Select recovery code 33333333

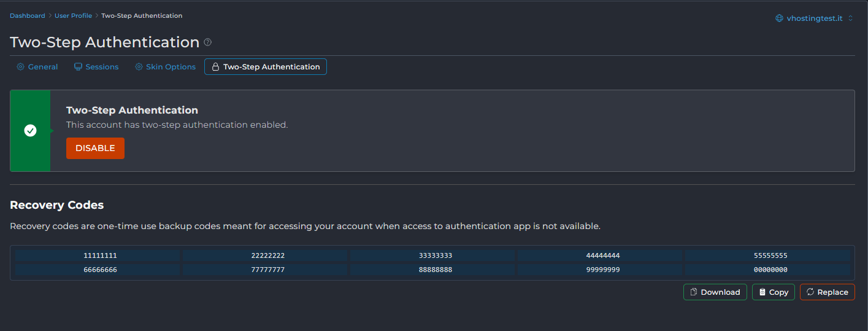(x=436, y=255)
